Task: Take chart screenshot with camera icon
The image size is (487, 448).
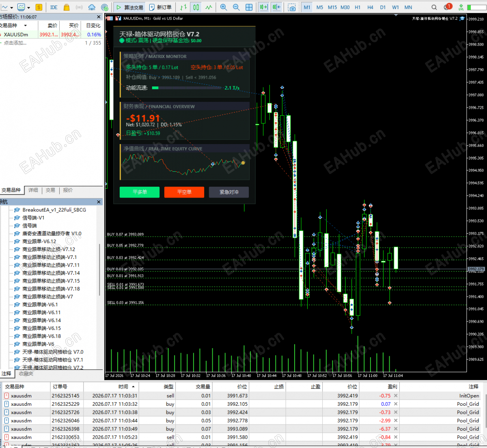Action: (x=292, y=7)
